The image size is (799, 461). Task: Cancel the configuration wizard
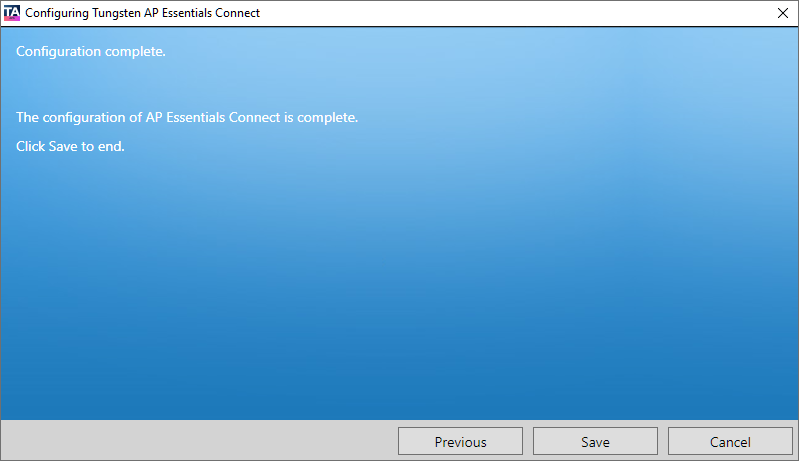(730, 441)
